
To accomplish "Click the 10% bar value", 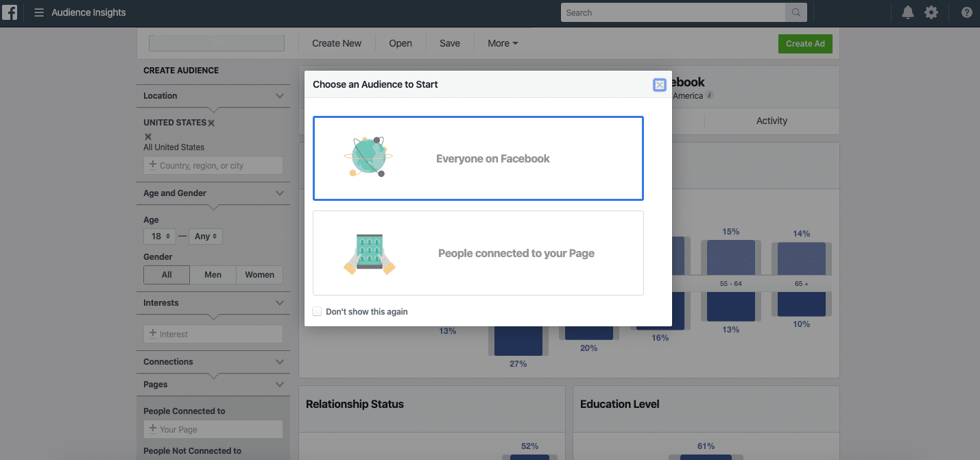I will [802, 324].
